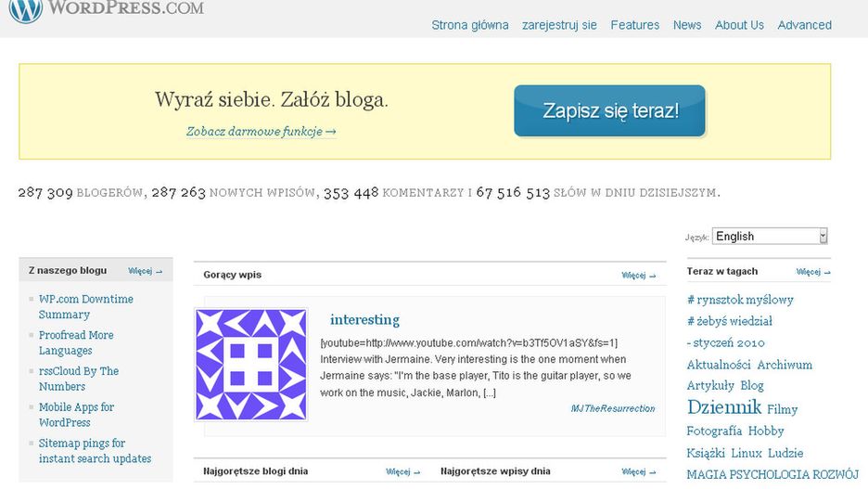This screenshot has height=489, width=868.
Task: Click the Zapisz się teraz! button
Action: pos(609,111)
